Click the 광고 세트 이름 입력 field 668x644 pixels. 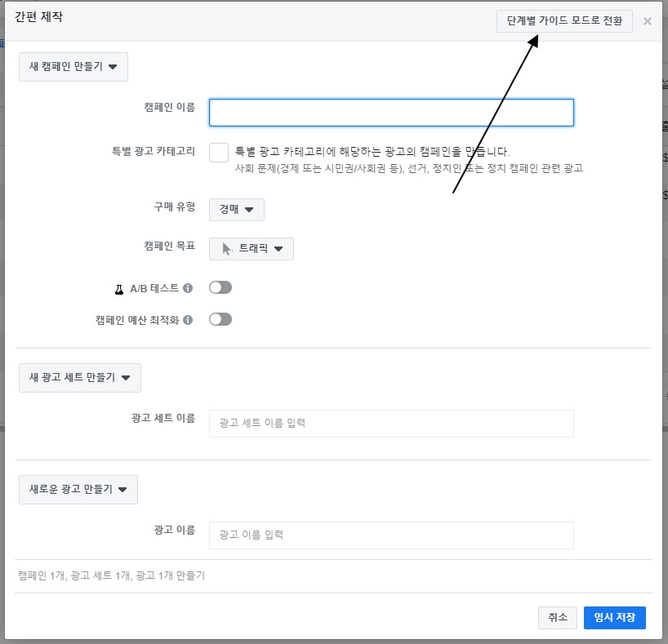(391, 423)
